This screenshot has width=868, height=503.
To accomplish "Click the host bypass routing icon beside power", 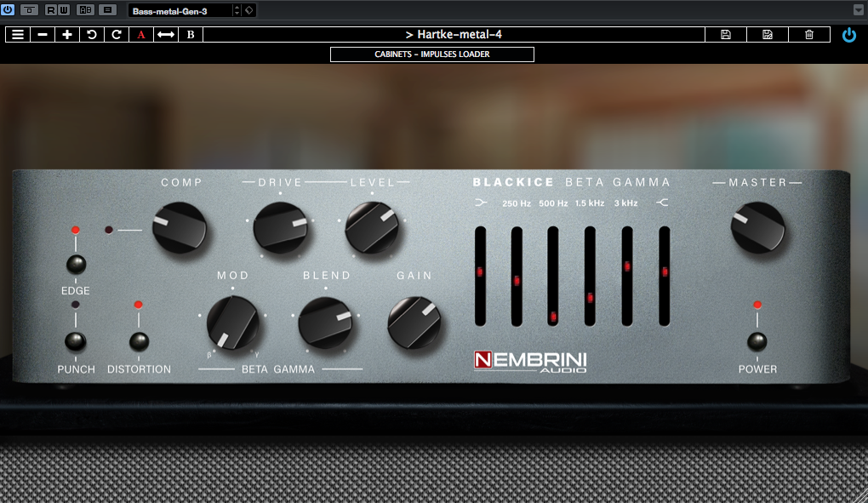I will pyautogui.click(x=29, y=9).
